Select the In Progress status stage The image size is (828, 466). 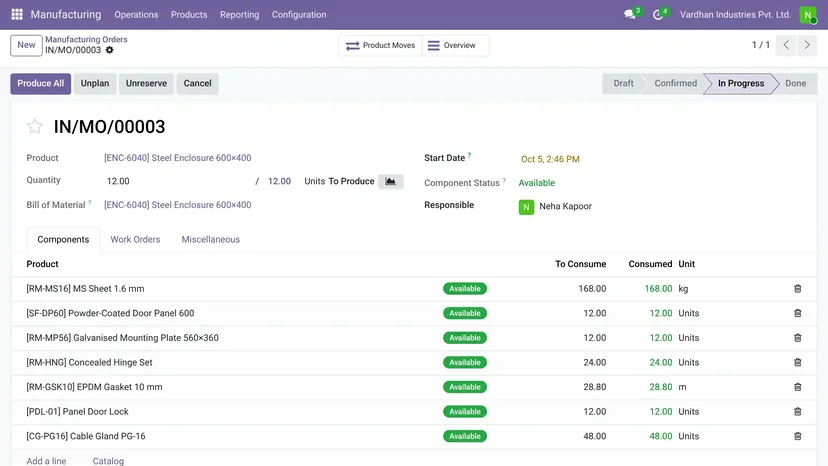point(741,83)
